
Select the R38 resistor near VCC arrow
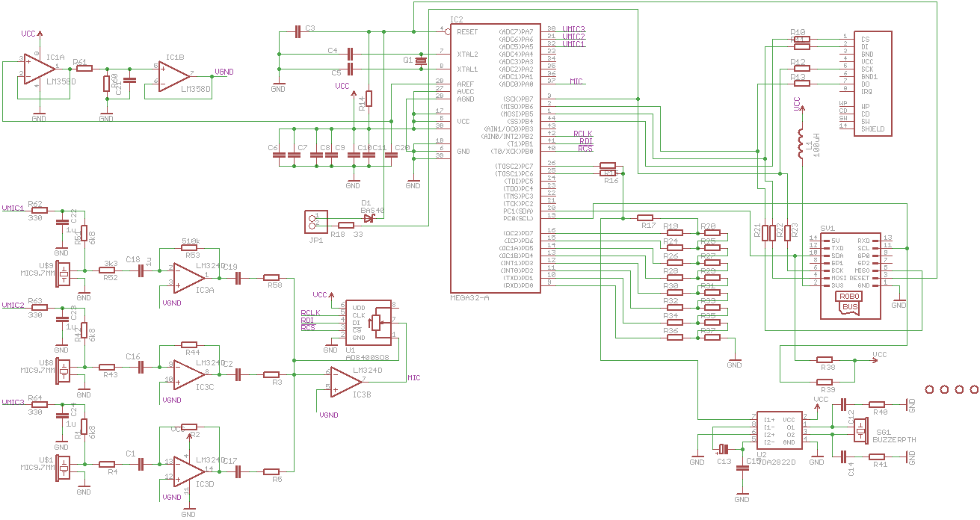point(826,359)
